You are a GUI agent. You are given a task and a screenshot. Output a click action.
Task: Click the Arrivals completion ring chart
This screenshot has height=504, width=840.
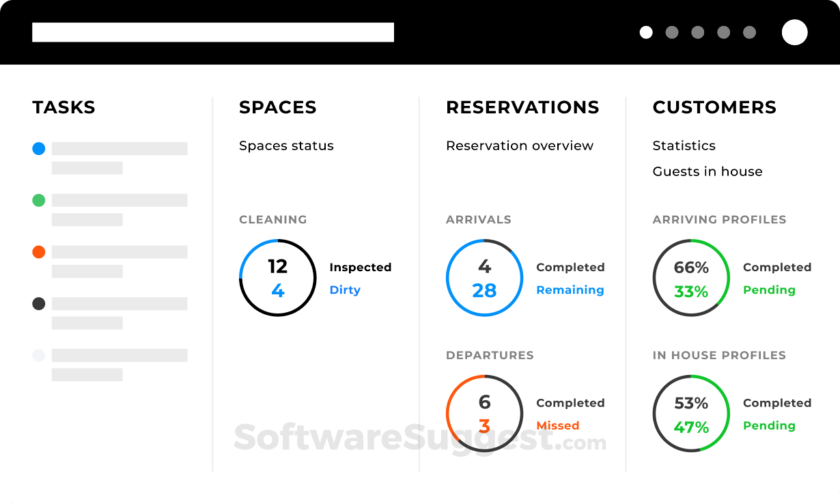tap(484, 278)
